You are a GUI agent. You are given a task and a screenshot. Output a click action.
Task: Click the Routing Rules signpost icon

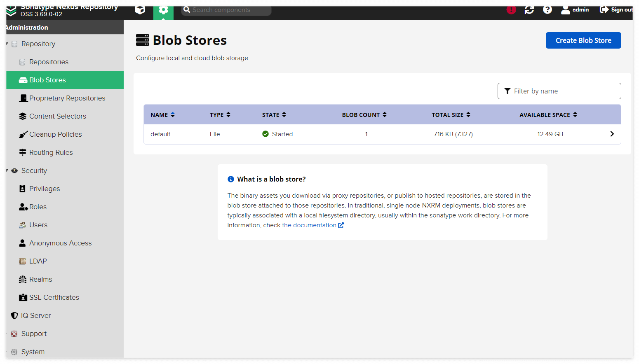23,152
